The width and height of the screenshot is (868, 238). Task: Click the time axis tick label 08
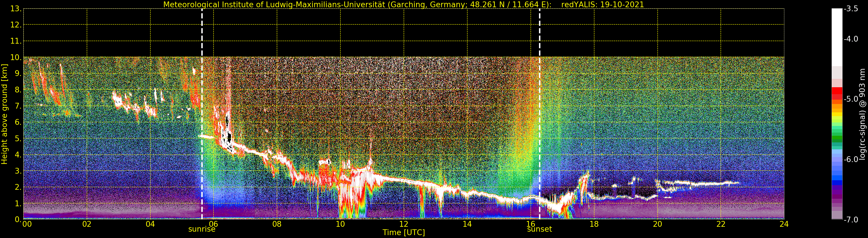click(x=277, y=224)
